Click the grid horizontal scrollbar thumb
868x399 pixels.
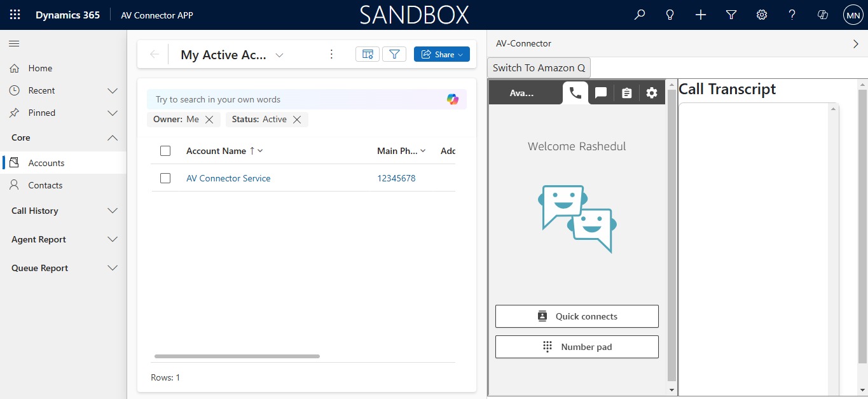tap(237, 356)
